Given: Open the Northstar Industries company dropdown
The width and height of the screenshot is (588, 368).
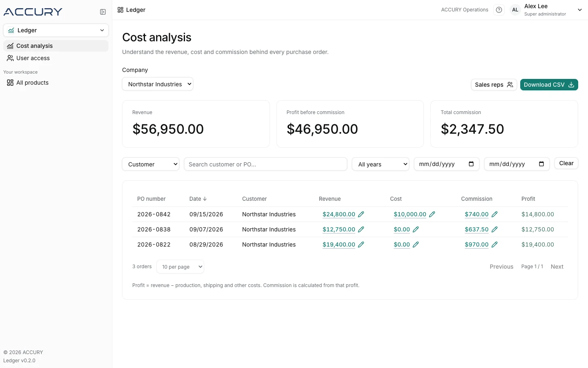Looking at the screenshot, I should [x=158, y=84].
